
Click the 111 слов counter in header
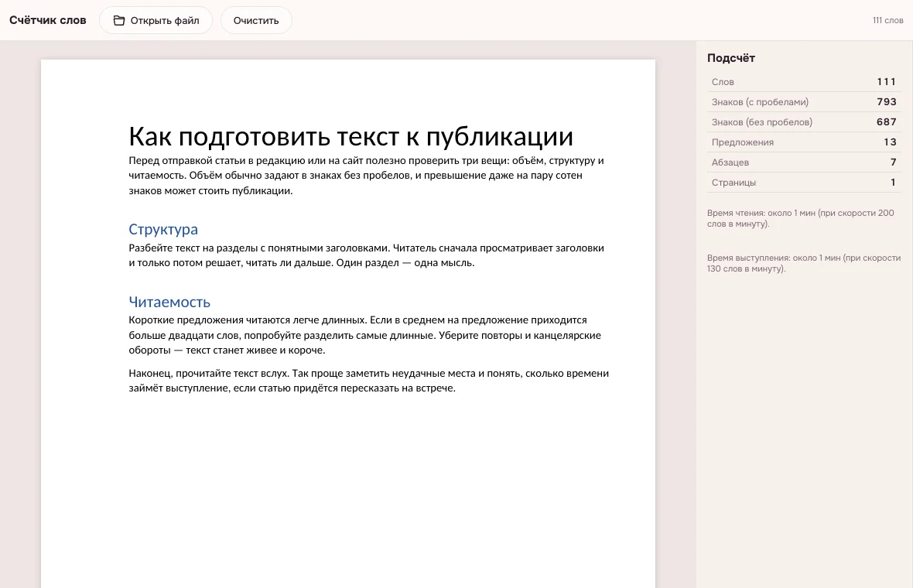888,20
